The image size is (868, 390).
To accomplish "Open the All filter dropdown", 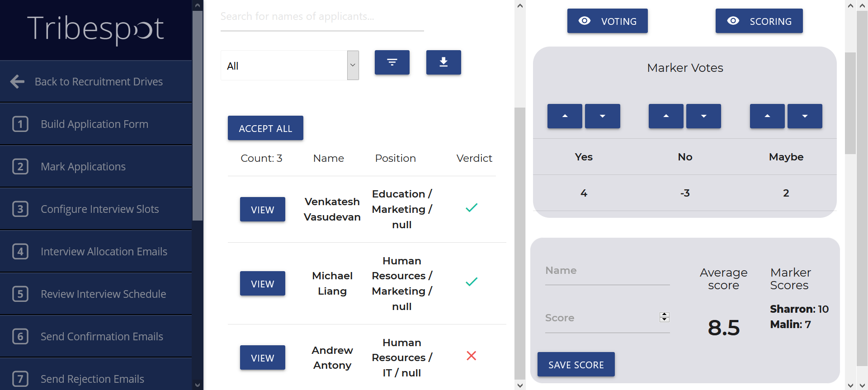I will 290,66.
